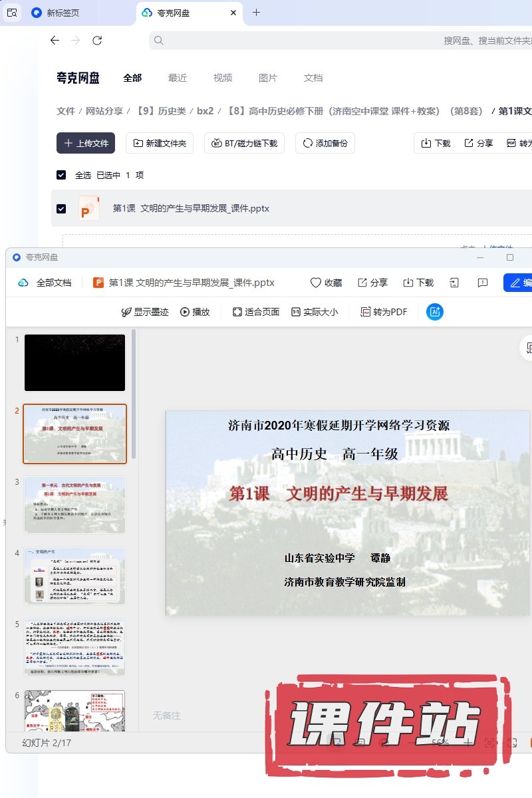Image resolution: width=532 pixels, height=798 pixels.
Task: Switch to the 新标签页 browser tab
Action: (x=63, y=13)
